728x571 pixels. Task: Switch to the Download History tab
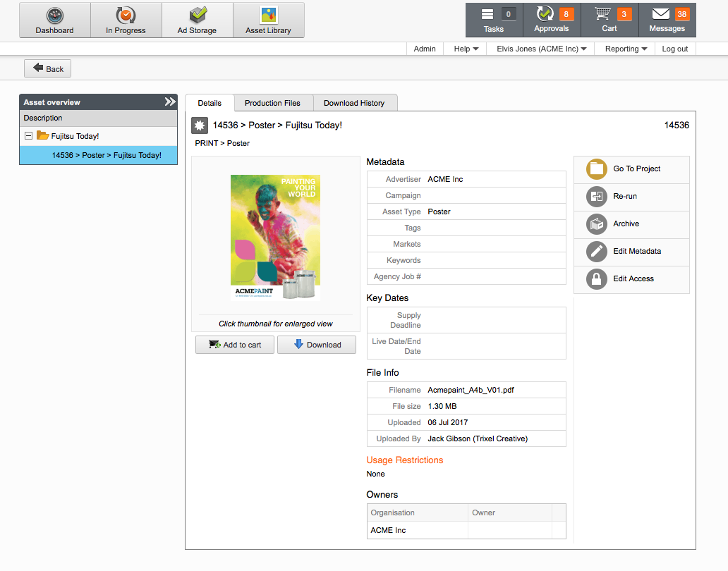click(x=354, y=103)
